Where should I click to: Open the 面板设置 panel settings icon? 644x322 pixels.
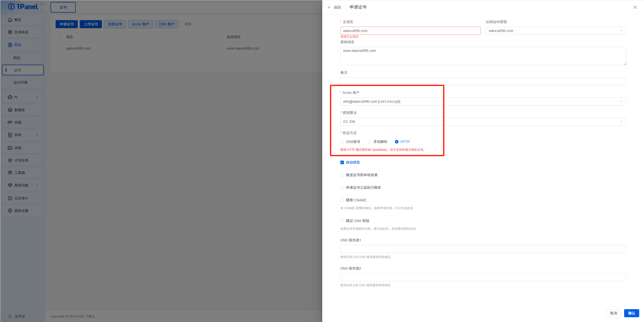click(x=10, y=210)
